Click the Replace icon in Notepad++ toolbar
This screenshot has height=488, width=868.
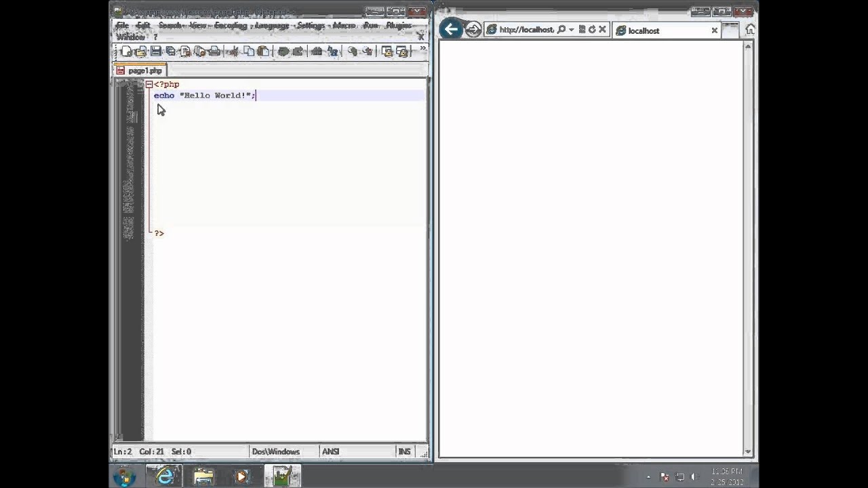click(x=333, y=52)
